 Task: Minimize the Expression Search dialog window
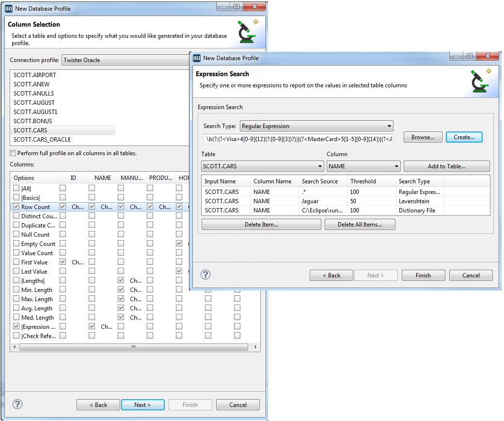(x=456, y=56)
